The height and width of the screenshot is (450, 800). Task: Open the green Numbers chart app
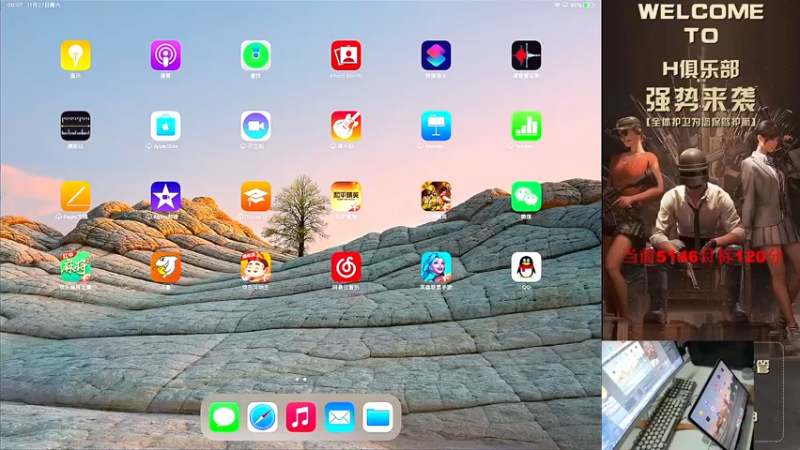(526, 126)
